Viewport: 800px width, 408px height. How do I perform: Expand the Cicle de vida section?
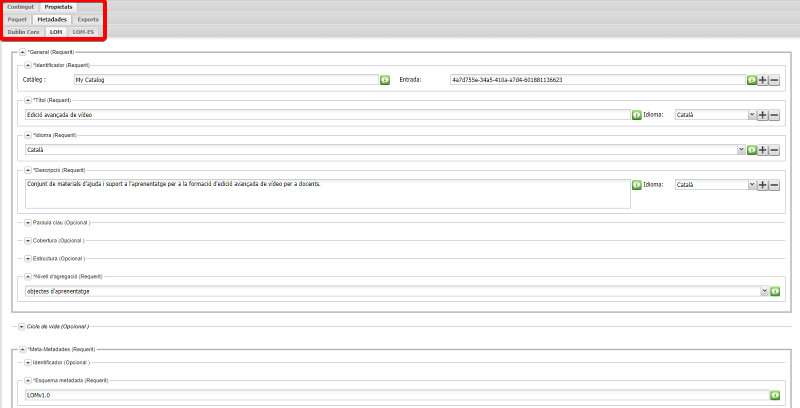coord(21,326)
